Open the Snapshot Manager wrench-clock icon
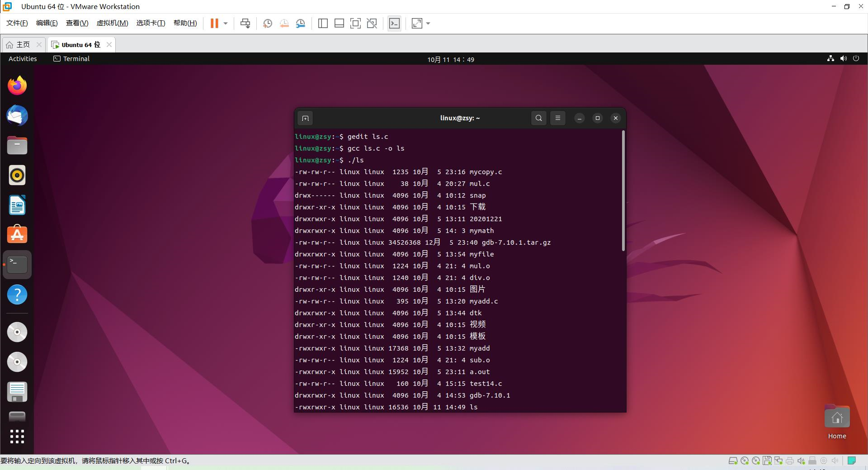Viewport: 868px width, 470px height. [x=301, y=24]
